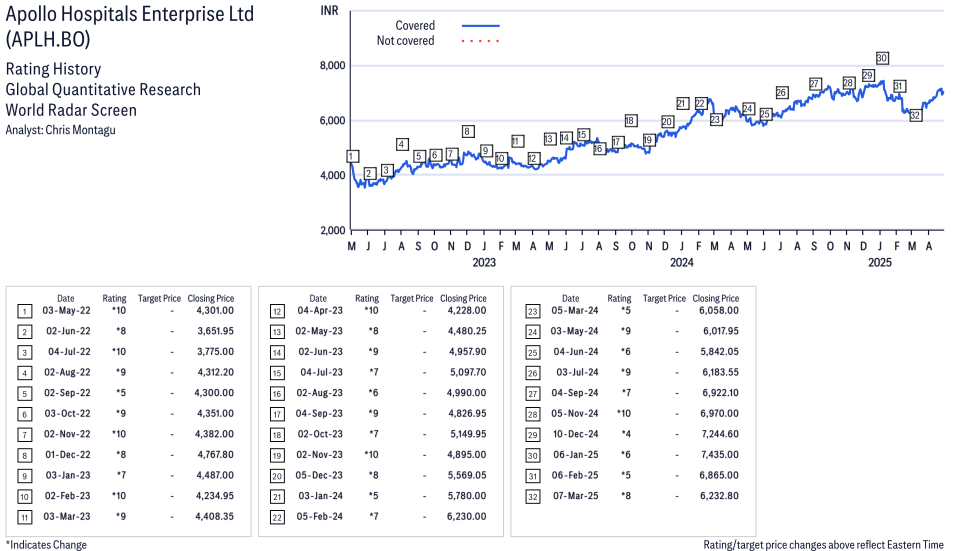Screen dimensions: 955x551
Task: Click closing price 5,149.95
Action: [x=468, y=434]
